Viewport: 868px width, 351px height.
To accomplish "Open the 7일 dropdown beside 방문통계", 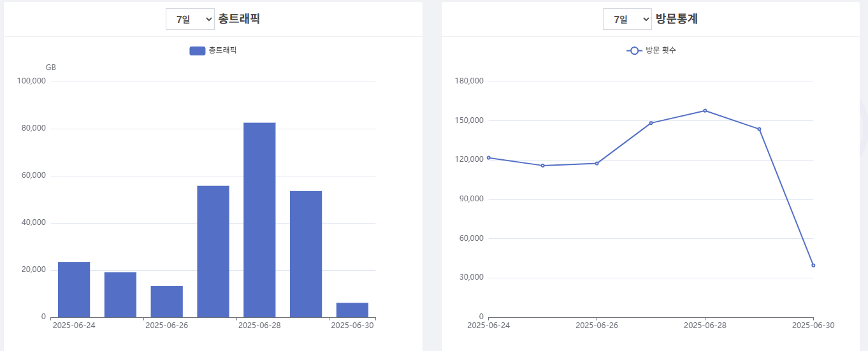I will point(627,19).
